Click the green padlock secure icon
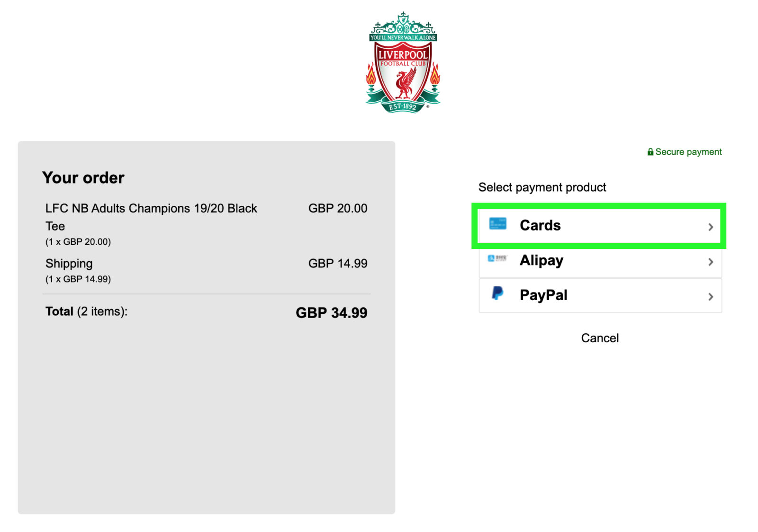The image size is (758, 532). click(x=650, y=152)
